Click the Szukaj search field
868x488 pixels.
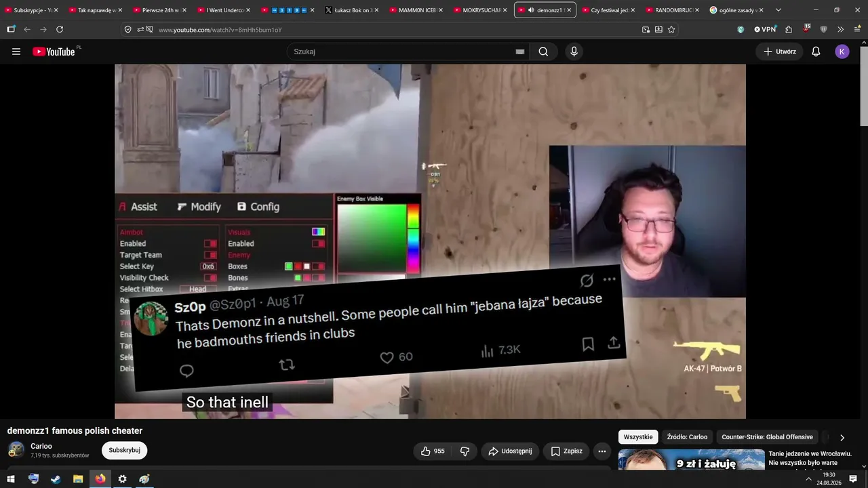tap(400, 52)
